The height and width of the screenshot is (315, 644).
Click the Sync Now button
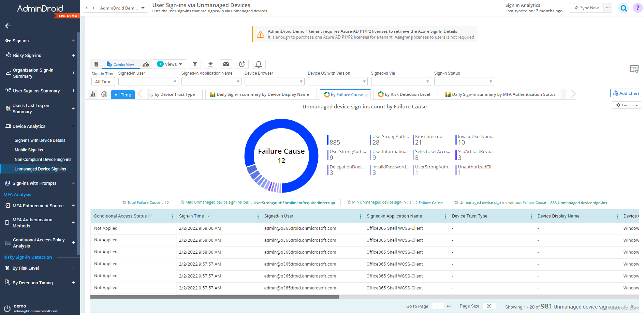[x=586, y=7]
